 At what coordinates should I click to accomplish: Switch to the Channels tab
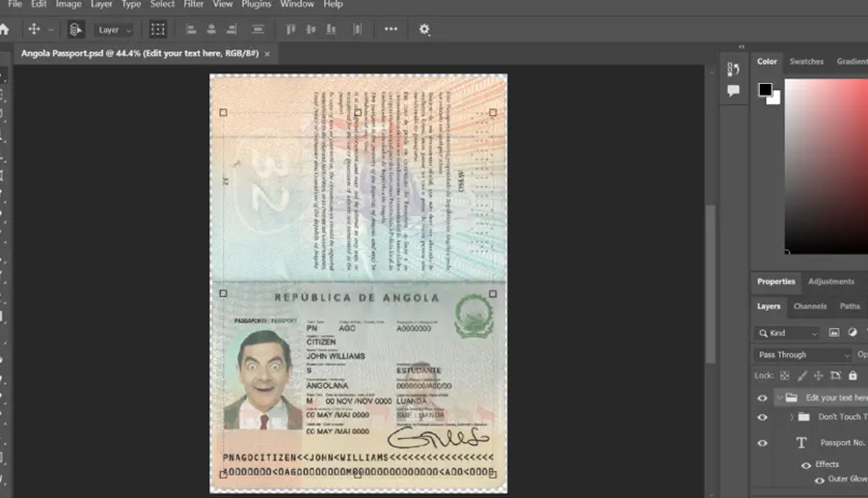click(810, 306)
